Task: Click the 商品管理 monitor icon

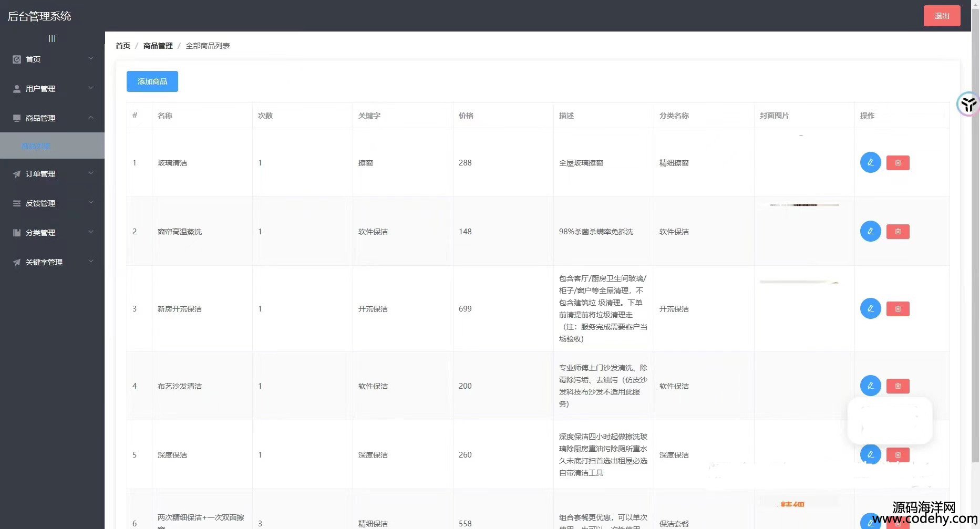Action: (x=17, y=118)
